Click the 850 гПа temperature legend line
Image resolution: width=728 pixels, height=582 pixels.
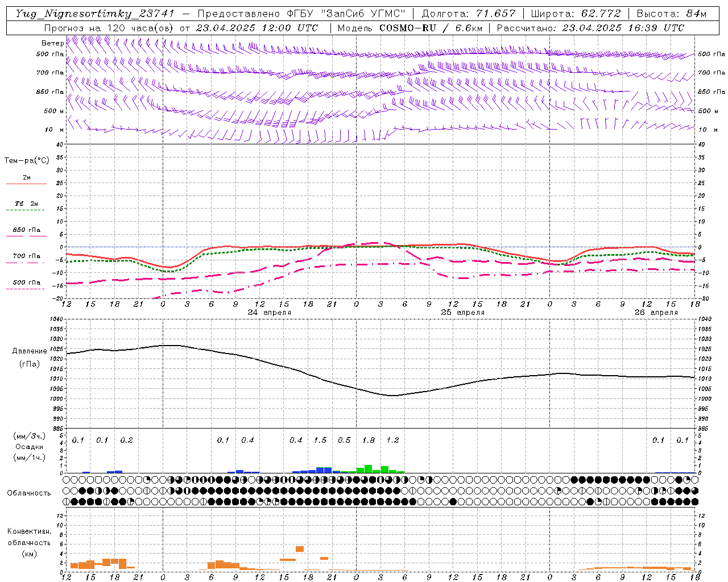coord(26,236)
